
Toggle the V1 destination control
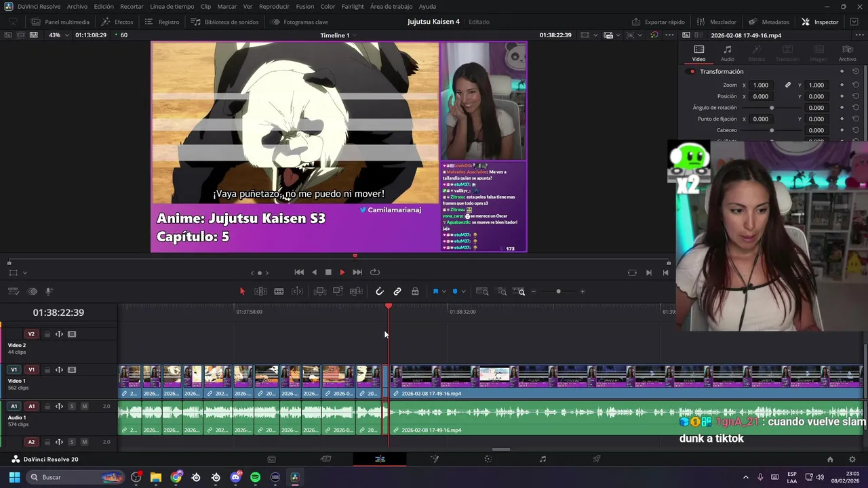click(x=14, y=370)
